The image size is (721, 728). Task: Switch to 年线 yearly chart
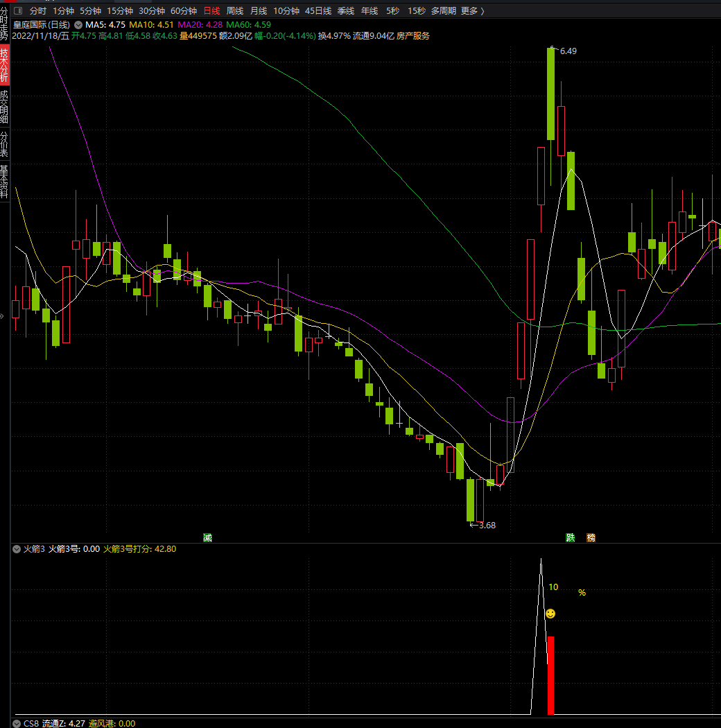[370, 10]
